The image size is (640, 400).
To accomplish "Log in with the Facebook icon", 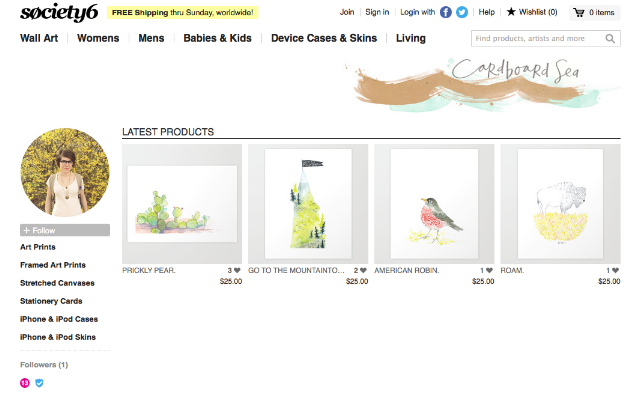I will click(x=446, y=12).
